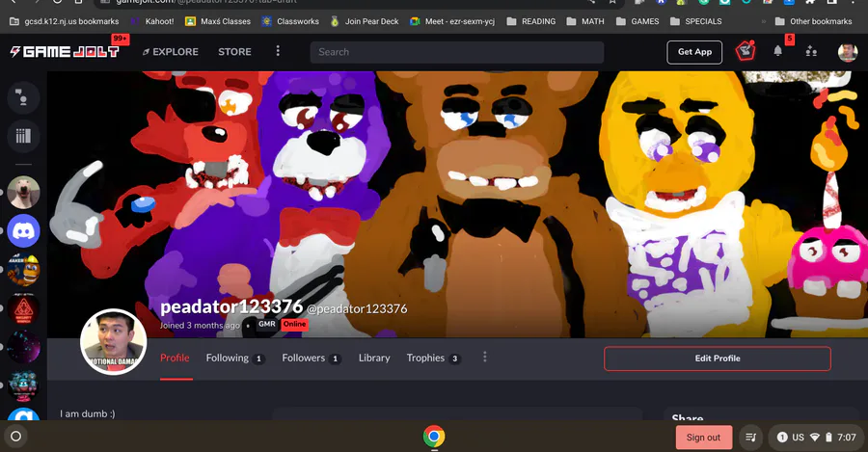868x452 pixels.
Task: Click the Chrome icon on the shelf
Action: (x=434, y=437)
